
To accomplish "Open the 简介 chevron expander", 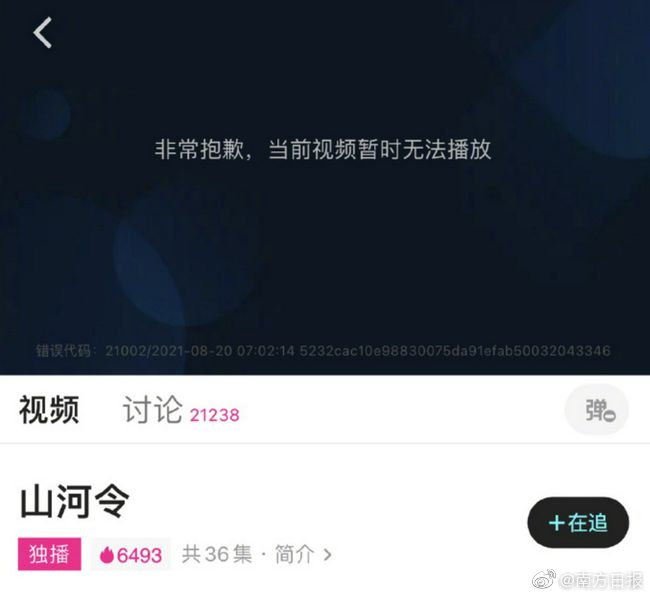I will tap(327, 555).
